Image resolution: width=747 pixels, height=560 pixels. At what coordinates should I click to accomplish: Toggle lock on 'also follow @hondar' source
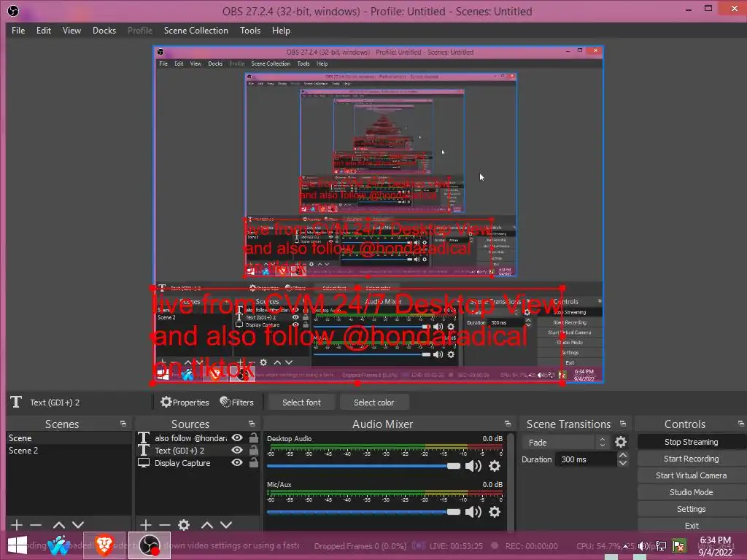[254, 437]
